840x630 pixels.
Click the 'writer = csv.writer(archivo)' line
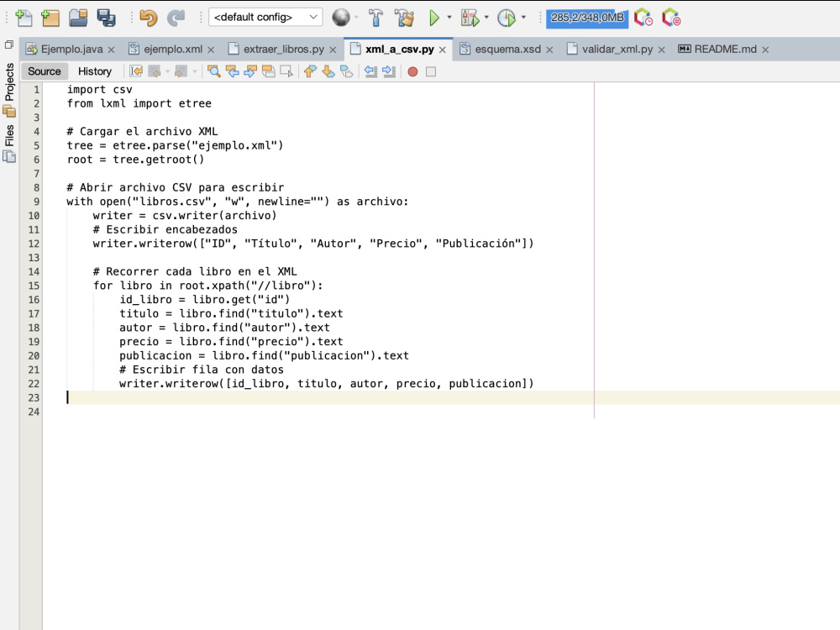tap(185, 215)
